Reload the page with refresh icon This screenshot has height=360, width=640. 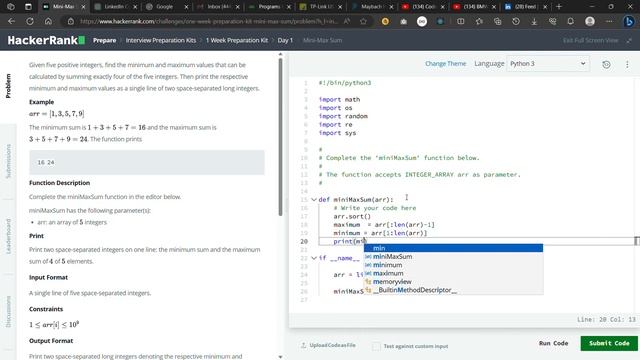pyautogui.click(x=30, y=21)
